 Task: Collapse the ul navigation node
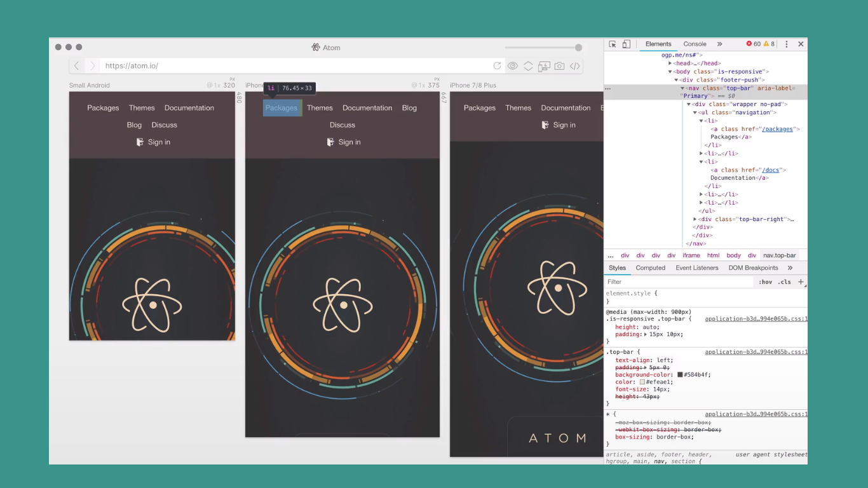(x=695, y=112)
